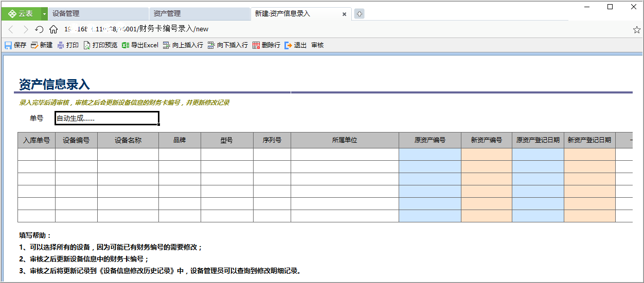Click the 序列号 column header
Viewport: 644px width, 283px height.
click(x=272, y=140)
